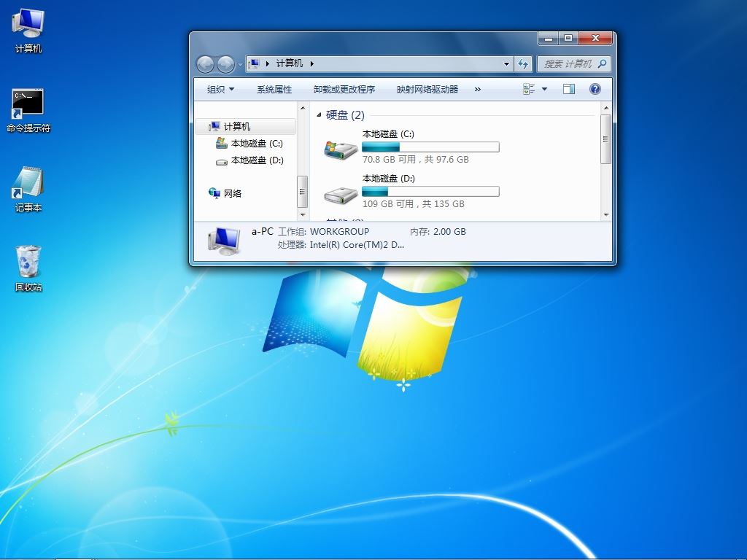Click the 网络 globe icon in navigation pane
The height and width of the screenshot is (560, 747).
[x=214, y=192]
